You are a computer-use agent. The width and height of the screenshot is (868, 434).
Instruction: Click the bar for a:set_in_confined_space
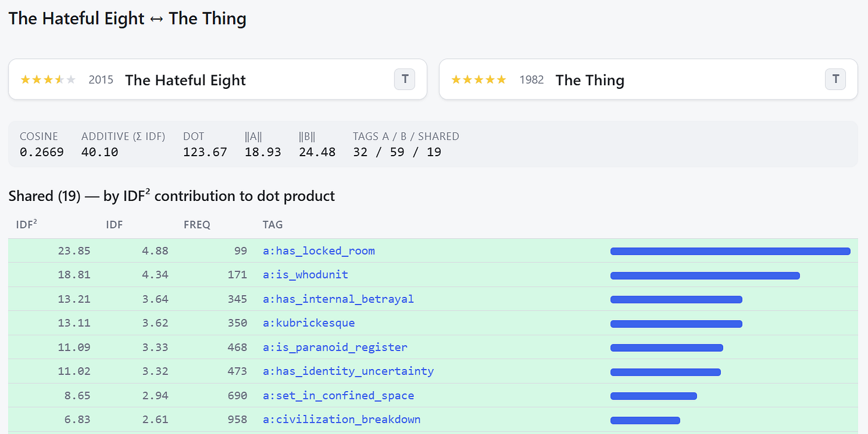653,396
